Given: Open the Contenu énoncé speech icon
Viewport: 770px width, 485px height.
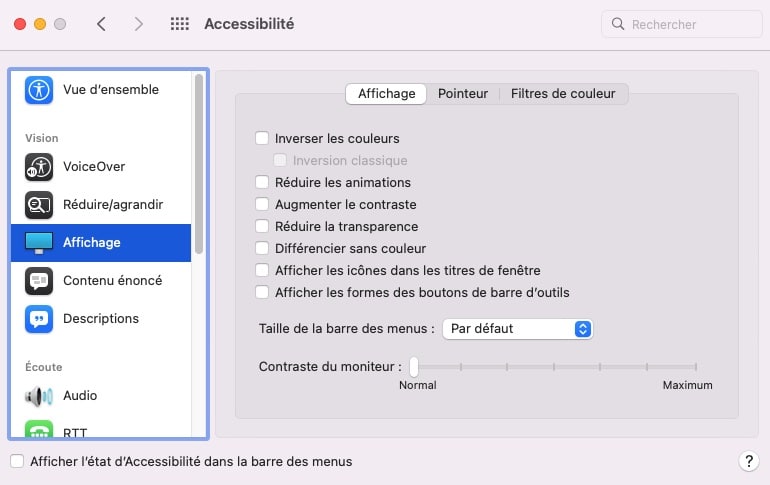Looking at the screenshot, I should click(39, 281).
